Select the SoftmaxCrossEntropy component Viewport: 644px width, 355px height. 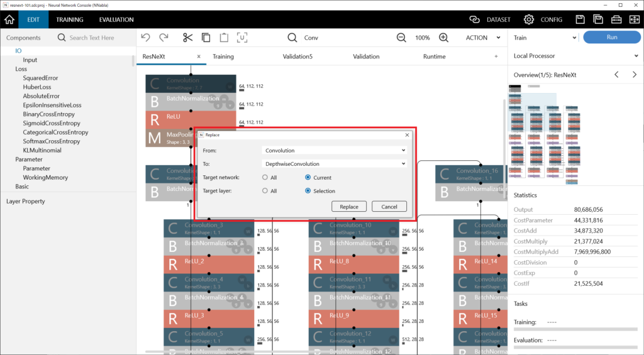click(x=52, y=141)
